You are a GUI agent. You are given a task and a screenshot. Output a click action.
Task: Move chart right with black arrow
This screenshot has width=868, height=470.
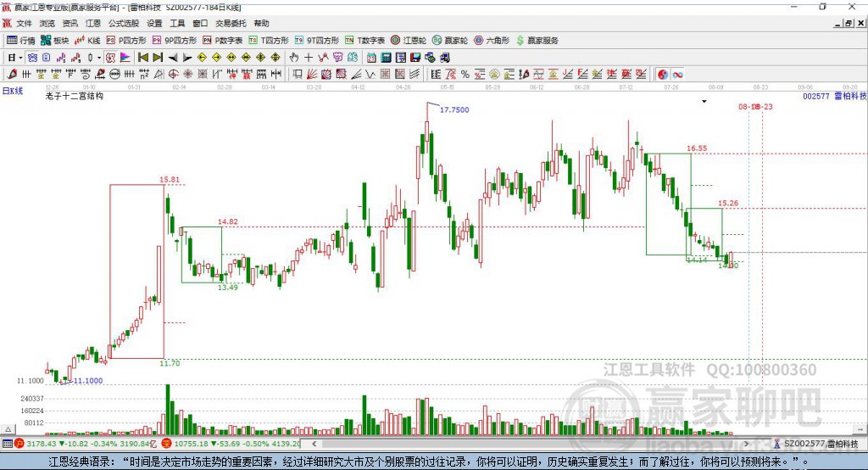coord(187,58)
